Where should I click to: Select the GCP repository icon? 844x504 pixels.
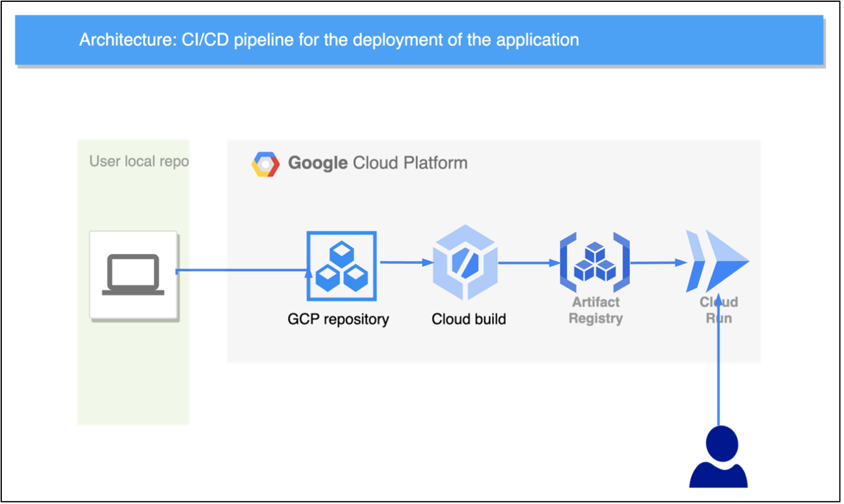pos(341,266)
